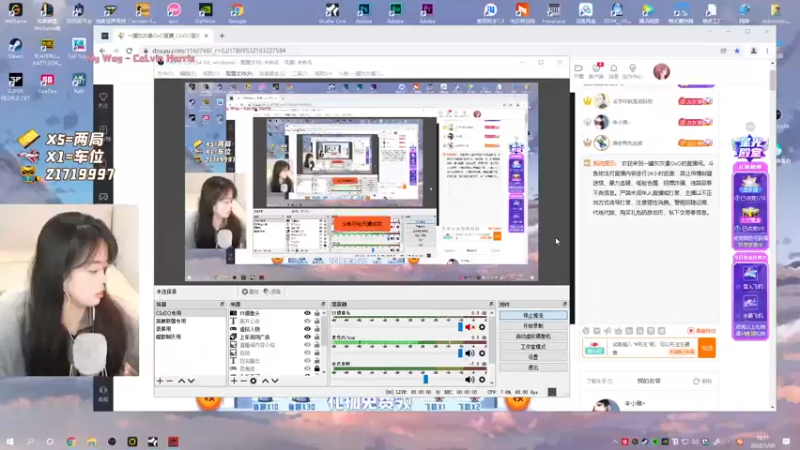Open gear settings for second mixer channel
The height and width of the screenshot is (450, 800).
pyautogui.click(x=482, y=353)
